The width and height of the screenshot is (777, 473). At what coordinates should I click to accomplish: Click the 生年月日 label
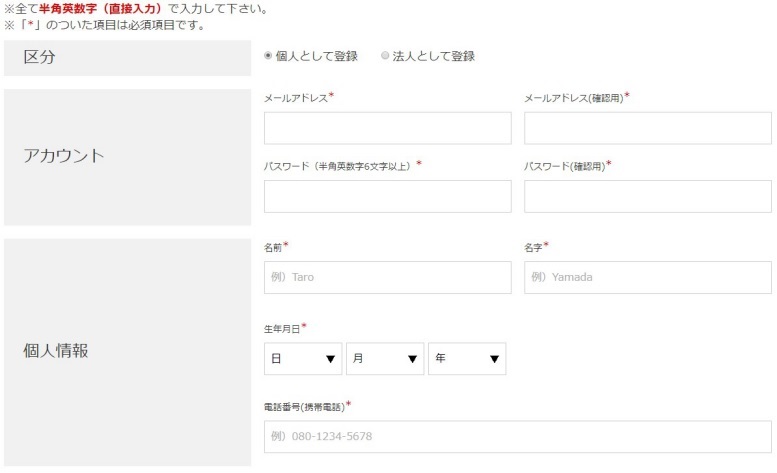coord(282,329)
